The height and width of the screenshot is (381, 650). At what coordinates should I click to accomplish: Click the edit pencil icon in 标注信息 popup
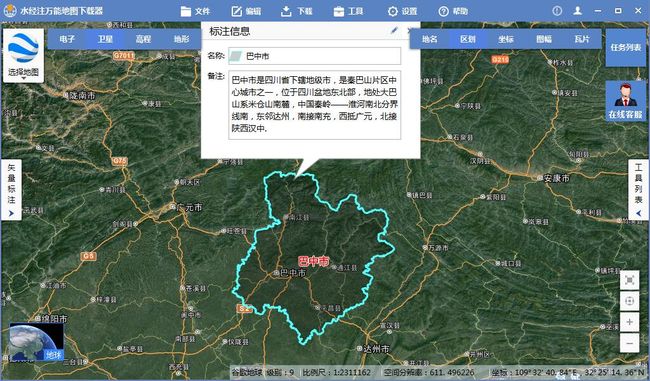[x=394, y=31]
